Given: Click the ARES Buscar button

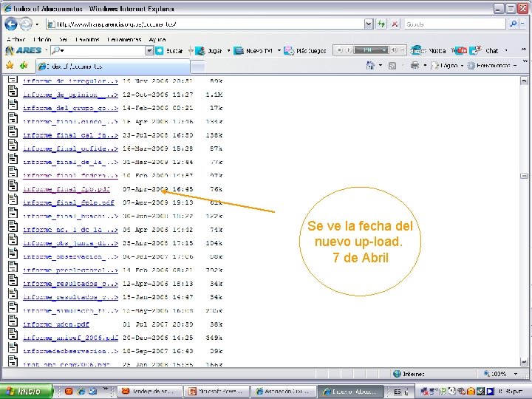Looking at the screenshot, I should [170, 51].
